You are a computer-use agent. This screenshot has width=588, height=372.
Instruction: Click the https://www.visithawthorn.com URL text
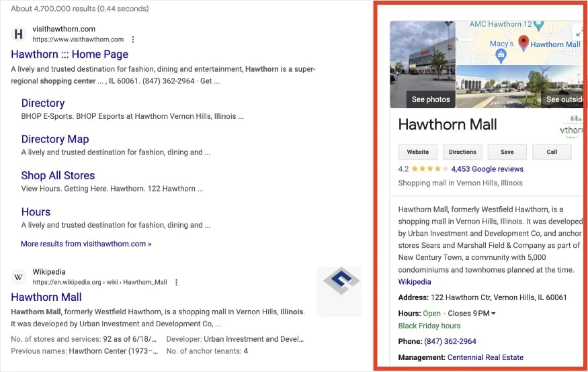pyautogui.click(x=78, y=40)
